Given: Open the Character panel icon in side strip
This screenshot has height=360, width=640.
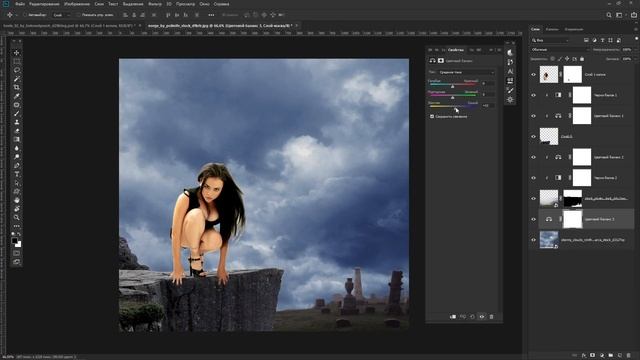Looking at the screenshot, I should click(510, 71).
